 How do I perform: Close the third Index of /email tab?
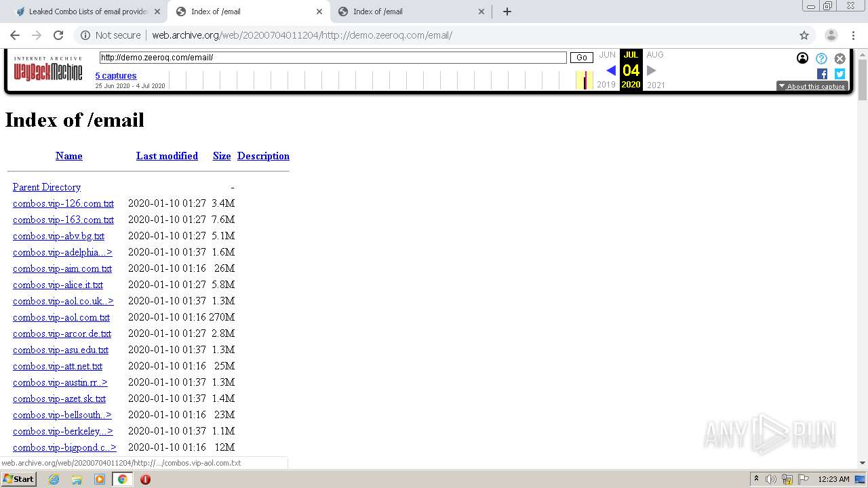pyautogui.click(x=481, y=12)
